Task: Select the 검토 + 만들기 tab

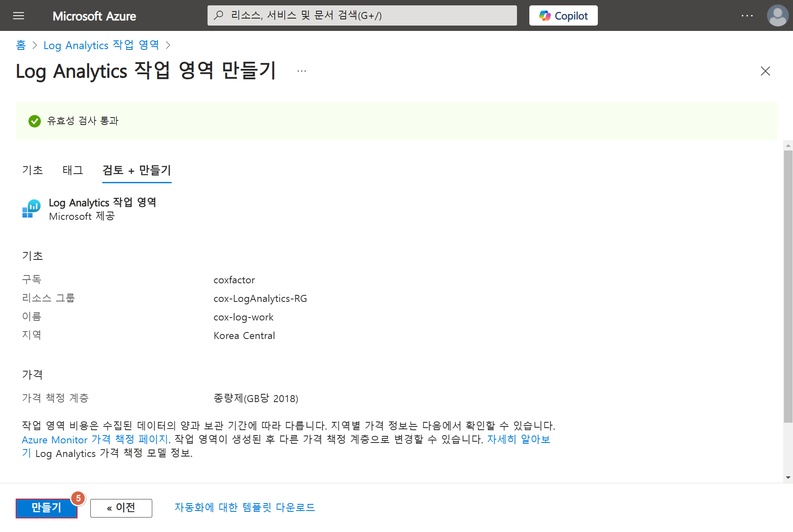Action: (137, 170)
